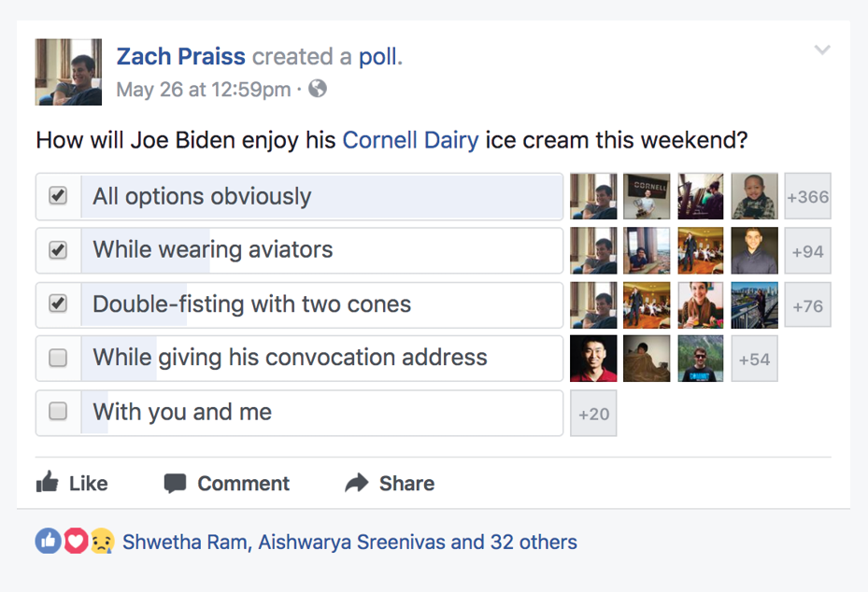Screen dimensions: 868x592
Task: Click the globe public-privacy icon
Action: (x=318, y=89)
